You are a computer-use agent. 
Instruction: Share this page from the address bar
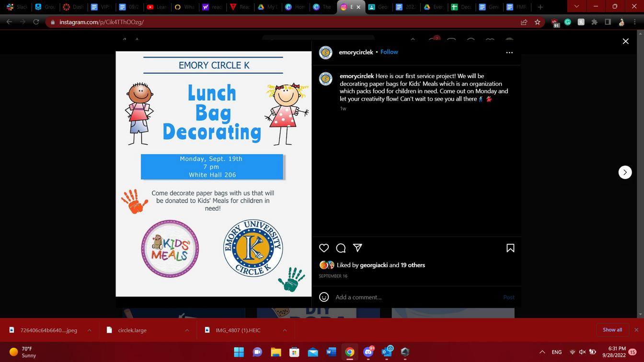click(x=524, y=22)
